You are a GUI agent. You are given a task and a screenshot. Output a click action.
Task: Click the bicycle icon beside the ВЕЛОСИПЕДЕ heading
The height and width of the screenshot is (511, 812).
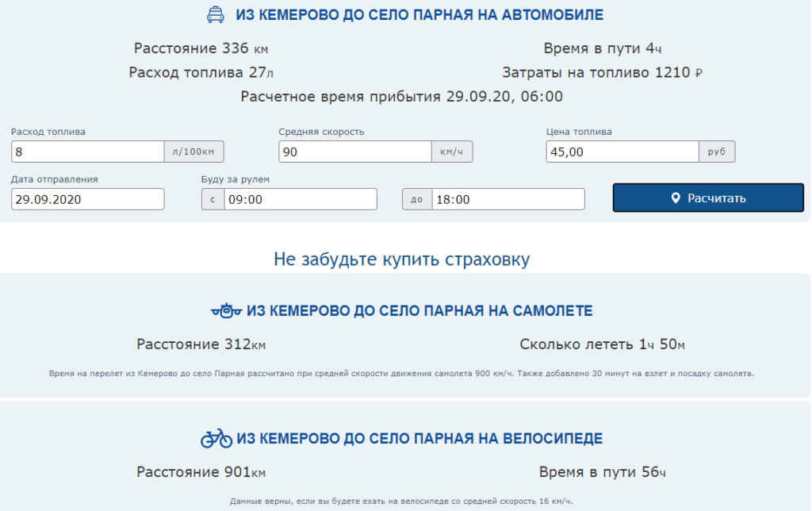pyautogui.click(x=216, y=438)
